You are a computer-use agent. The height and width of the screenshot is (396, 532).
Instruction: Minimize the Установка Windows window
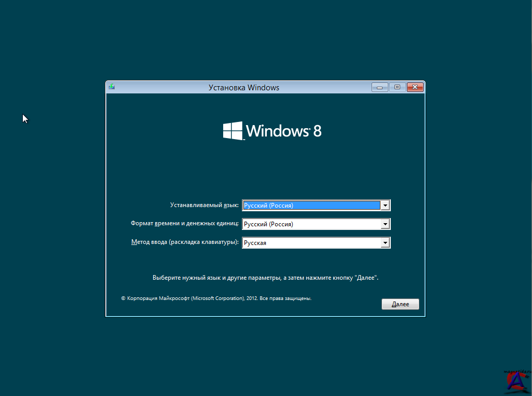(x=379, y=87)
